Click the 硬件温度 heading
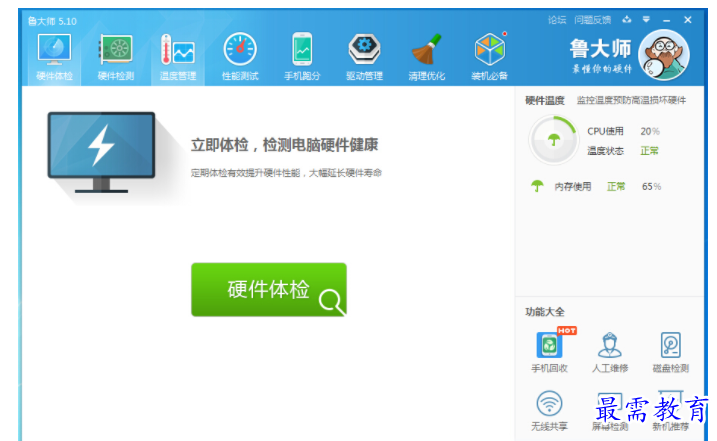717x441 pixels. (545, 101)
